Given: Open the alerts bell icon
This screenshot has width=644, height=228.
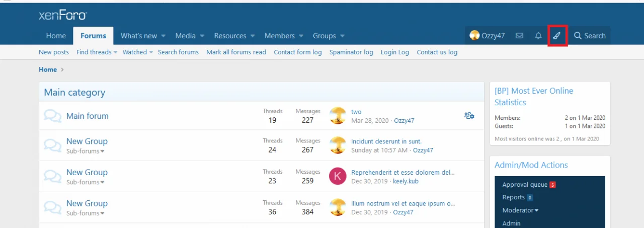Looking at the screenshot, I should [x=538, y=36].
